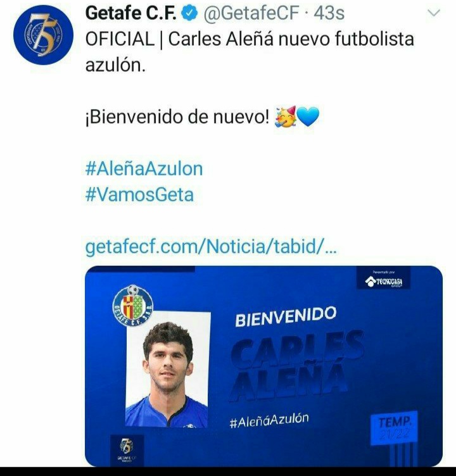Open the 43s tweet timestamp

coord(329,13)
